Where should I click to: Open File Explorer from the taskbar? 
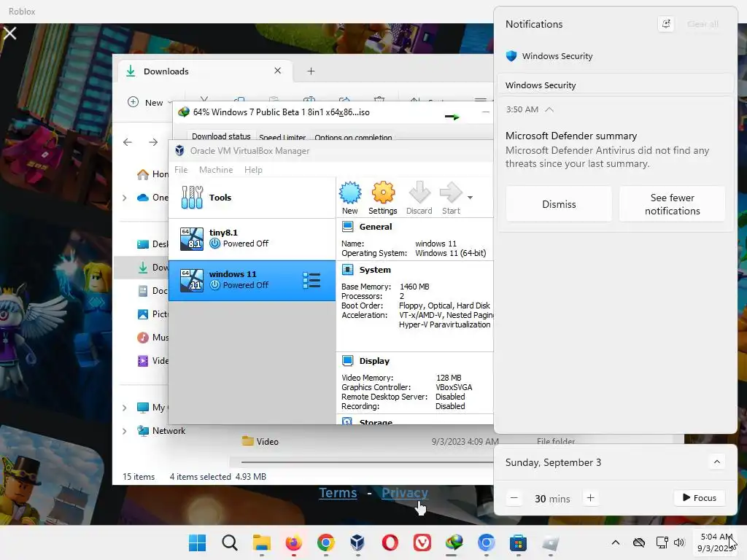tap(262, 542)
